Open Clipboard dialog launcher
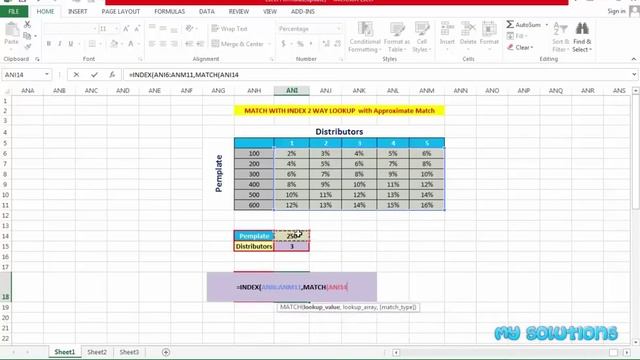The height and width of the screenshot is (360, 640). [37, 60]
